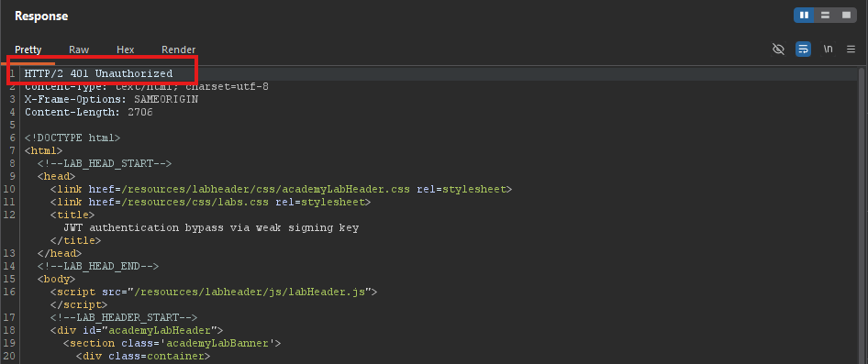
Task: Select top-bottom split layout icon
Action: click(x=825, y=16)
